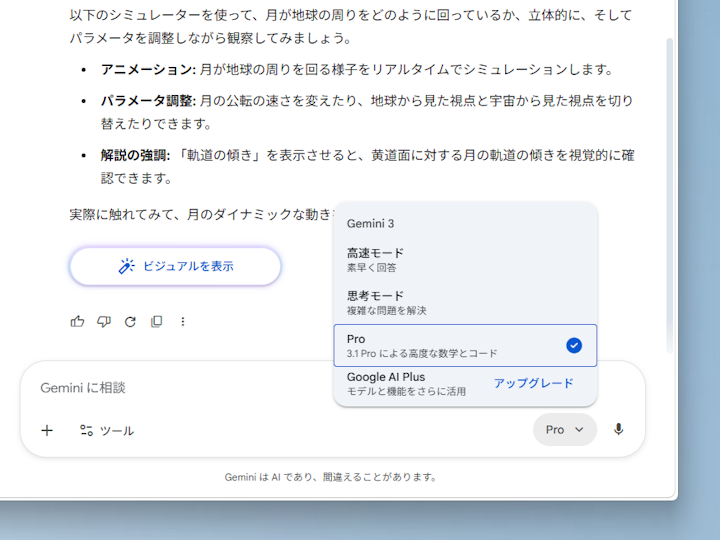Select 思考モード in the model menu
Screen dimensions: 720x540
[x=465, y=303]
